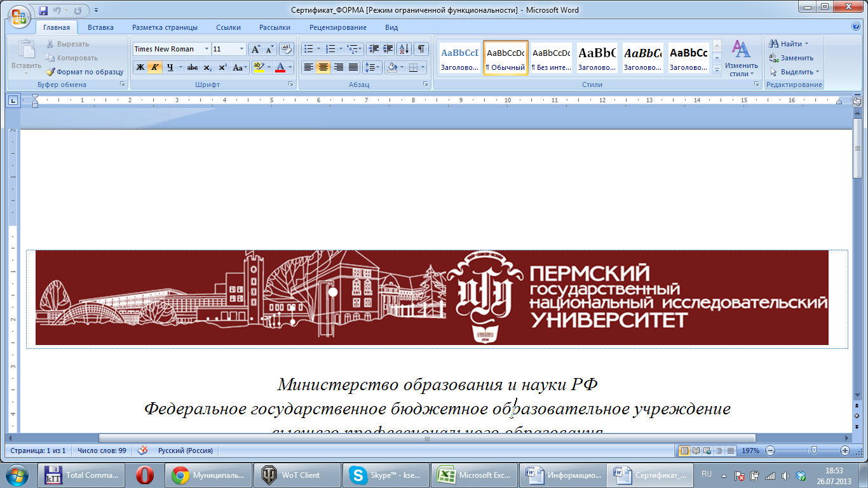Check spelling via status bar proofing icon
868x488 pixels.
pos(143,451)
